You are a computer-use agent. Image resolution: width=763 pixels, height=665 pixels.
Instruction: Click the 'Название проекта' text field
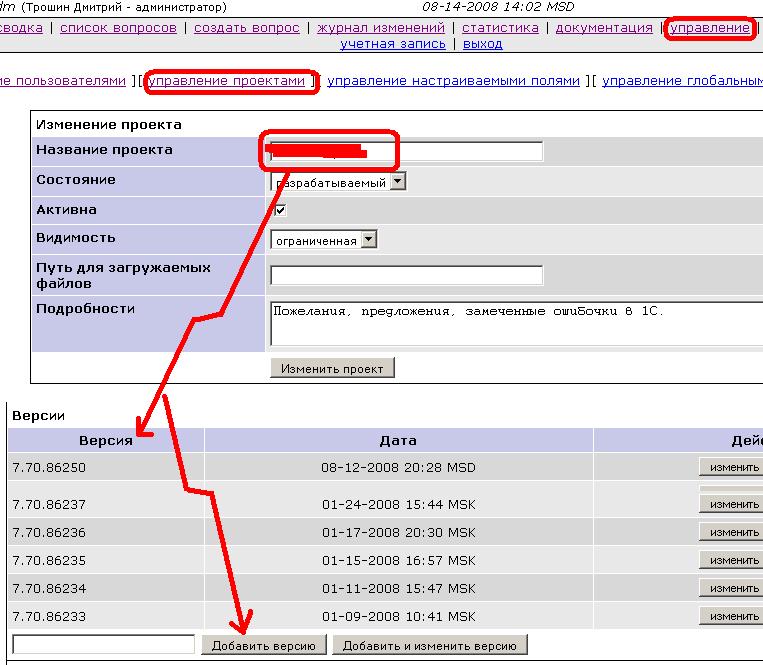(406, 152)
